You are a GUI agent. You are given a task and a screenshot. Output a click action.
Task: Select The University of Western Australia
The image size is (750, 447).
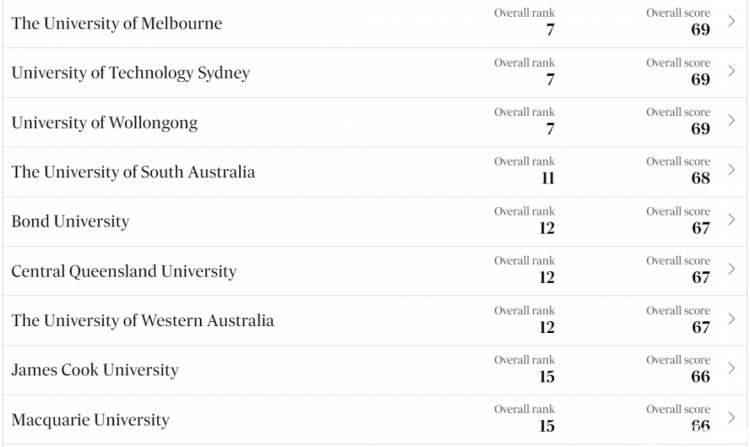coord(143,321)
